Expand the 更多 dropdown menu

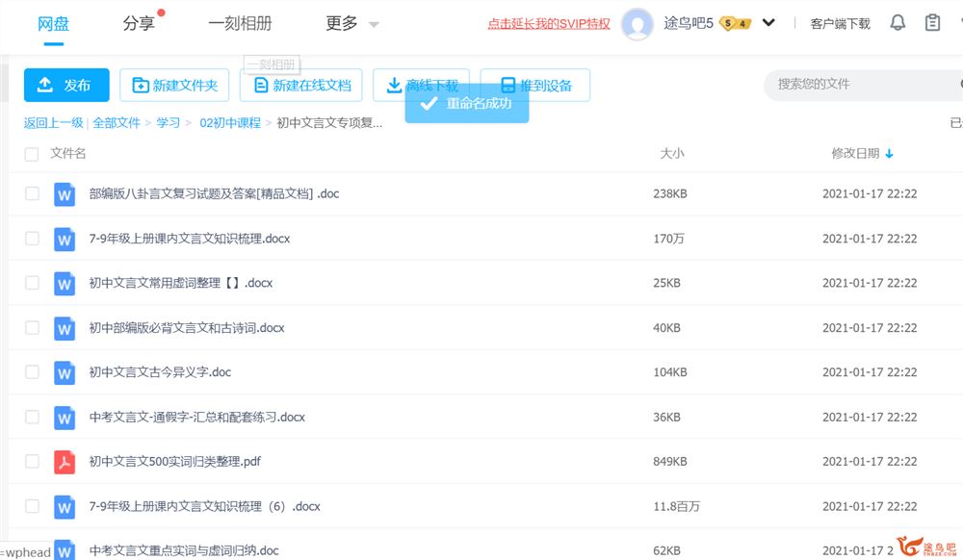pos(351,23)
